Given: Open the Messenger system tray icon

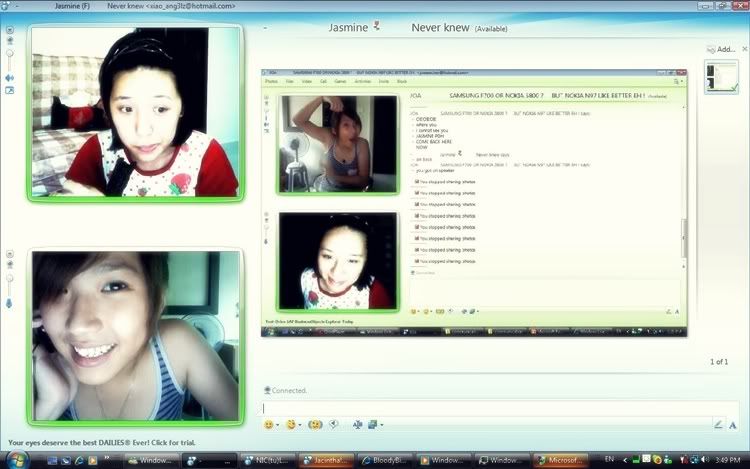Looking at the screenshot, I should coord(668,460).
